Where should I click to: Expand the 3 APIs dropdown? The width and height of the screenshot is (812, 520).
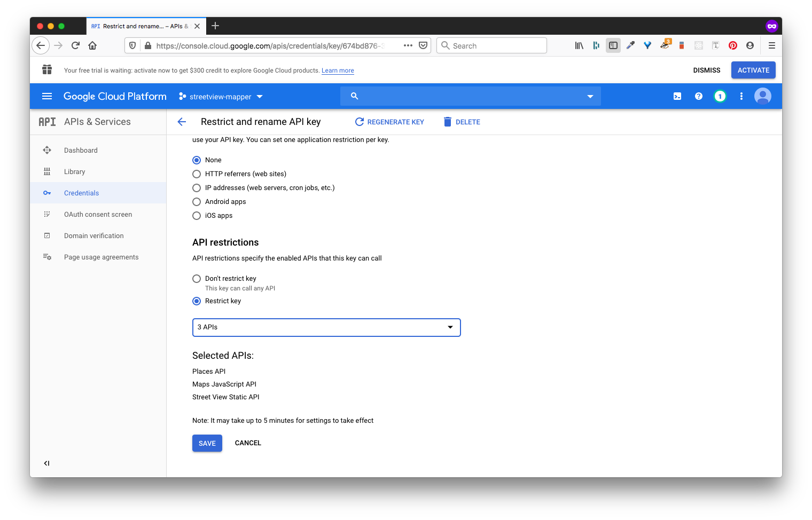(326, 327)
